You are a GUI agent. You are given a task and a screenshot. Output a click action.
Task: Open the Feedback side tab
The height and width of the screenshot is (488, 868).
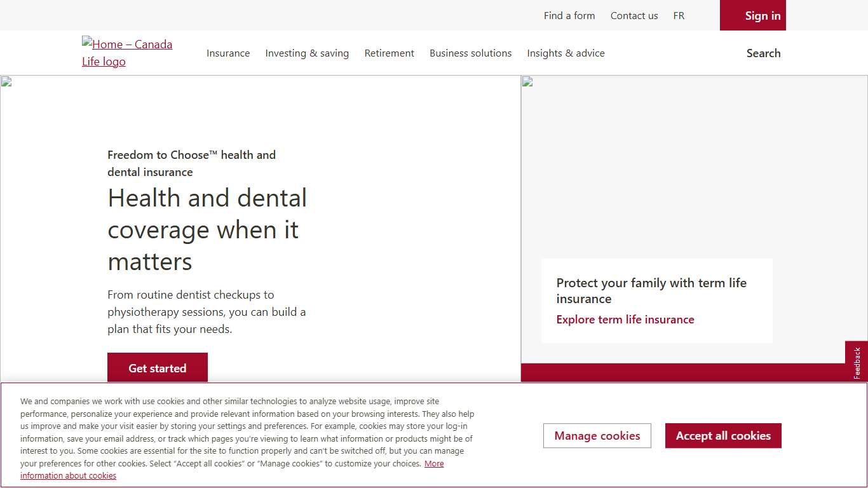point(857,363)
